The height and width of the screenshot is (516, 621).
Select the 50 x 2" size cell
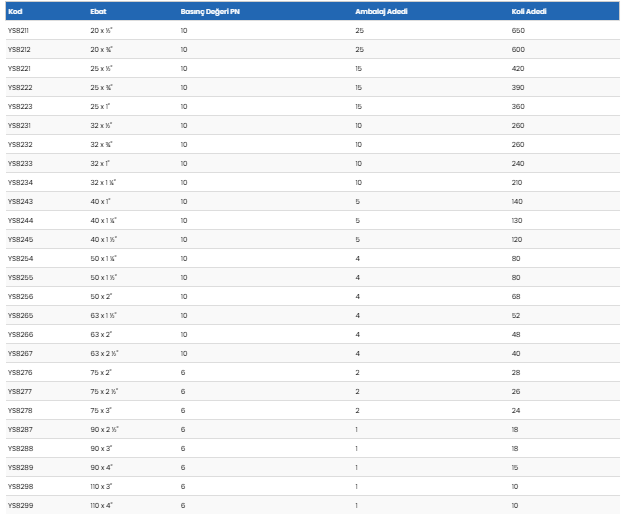tap(100, 296)
